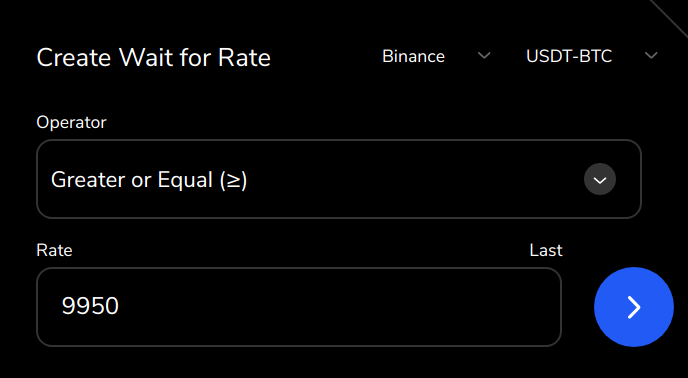The image size is (688, 378).
Task: Click the chevron next to Binance
Action: 484,56
